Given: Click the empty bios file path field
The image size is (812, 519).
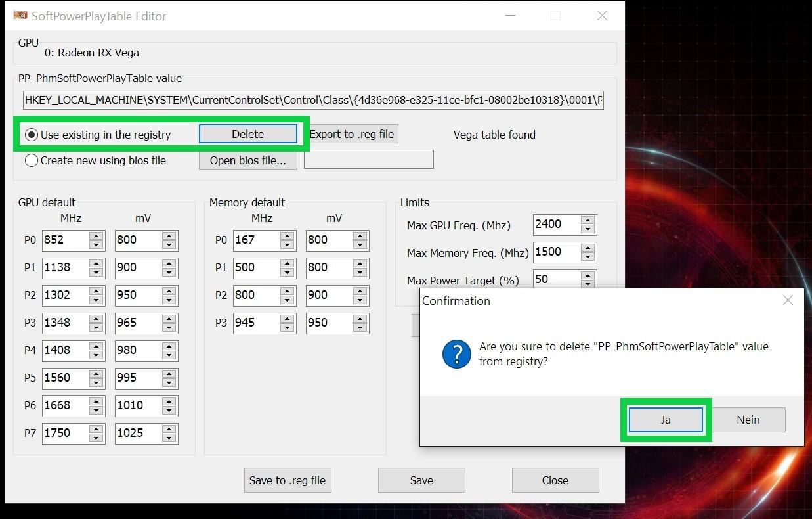Looking at the screenshot, I should (x=369, y=160).
